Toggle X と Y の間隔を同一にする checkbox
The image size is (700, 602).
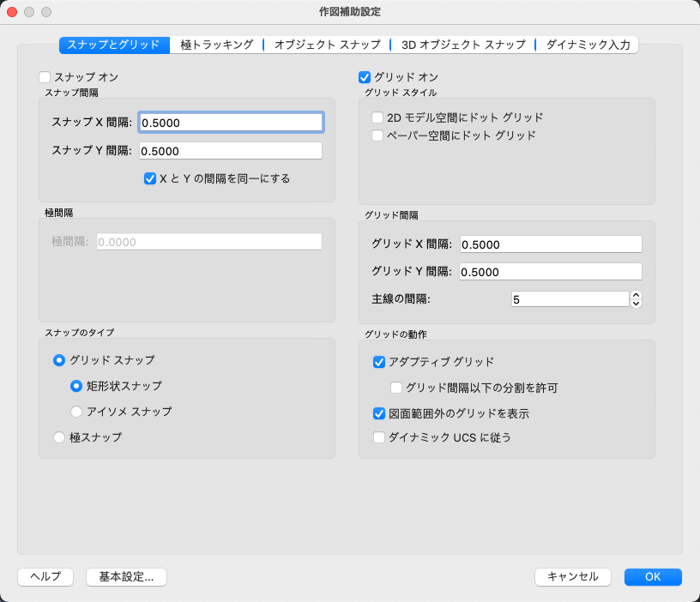click(150, 179)
